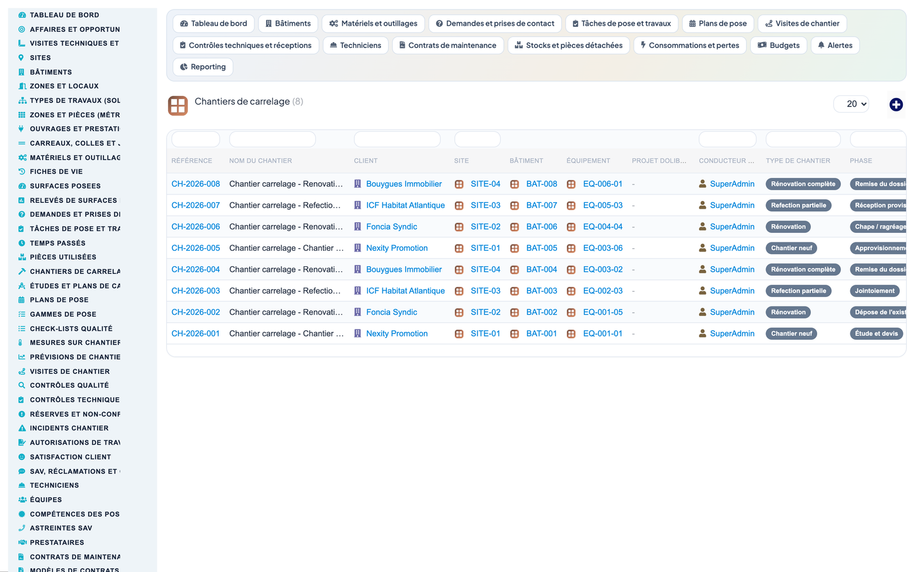
Task: Sort by Nom du chantier column header
Action: pyautogui.click(x=260, y=161)
